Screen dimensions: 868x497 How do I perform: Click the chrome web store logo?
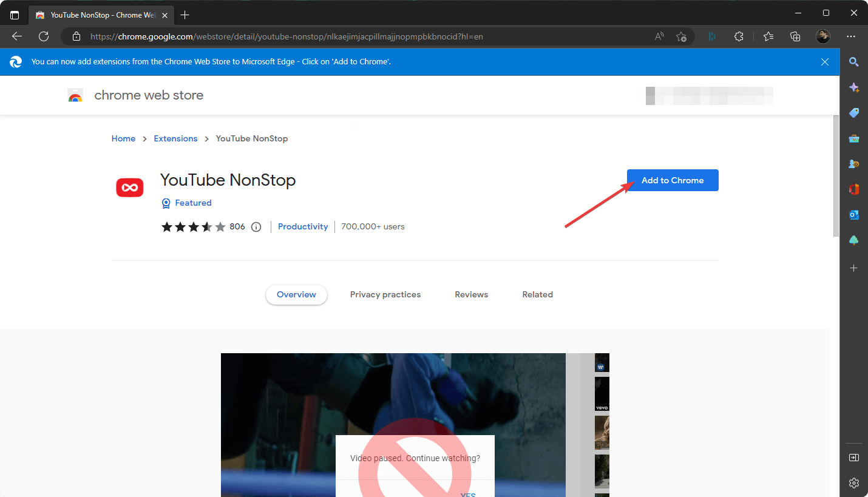tap(75, 95)
